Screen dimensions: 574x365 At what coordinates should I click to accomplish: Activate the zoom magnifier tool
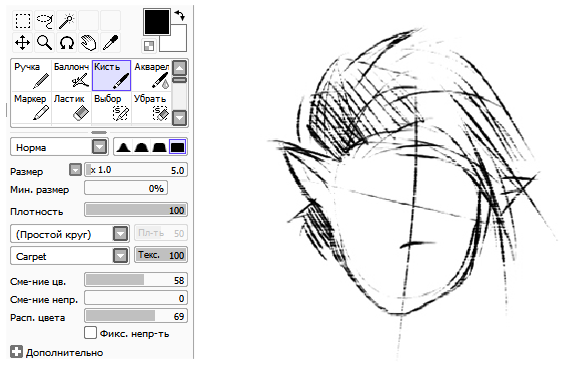45,42
